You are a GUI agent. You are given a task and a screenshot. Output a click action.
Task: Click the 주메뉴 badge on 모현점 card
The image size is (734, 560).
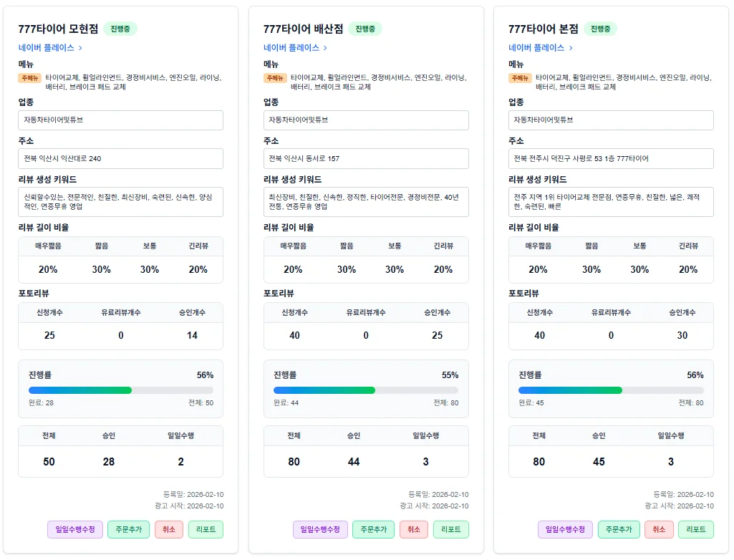29,78
